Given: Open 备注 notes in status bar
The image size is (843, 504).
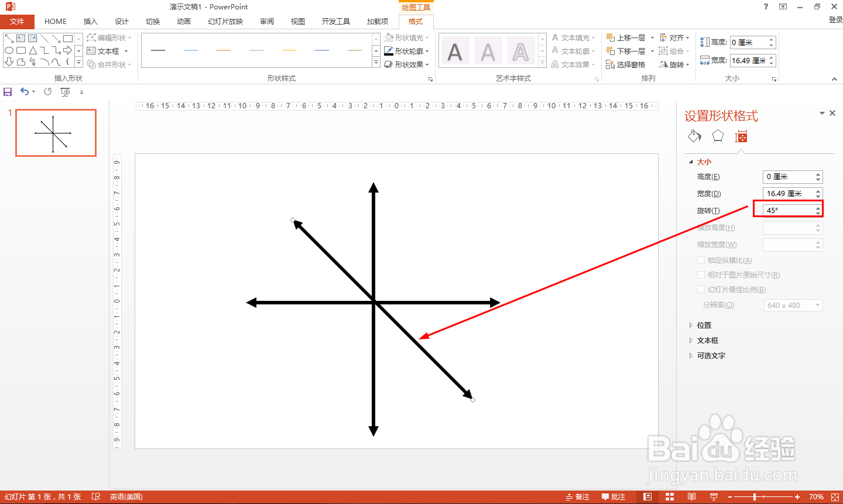Looking at the screenshot, I should [x=578, y=497].
